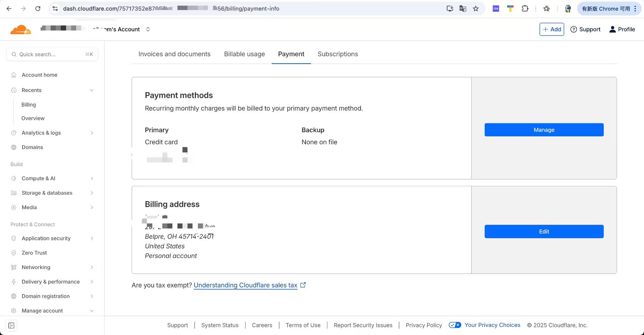Open Terms of Use footer link
Viewport: 644px width, 335px height.
[x=303, y=325]
